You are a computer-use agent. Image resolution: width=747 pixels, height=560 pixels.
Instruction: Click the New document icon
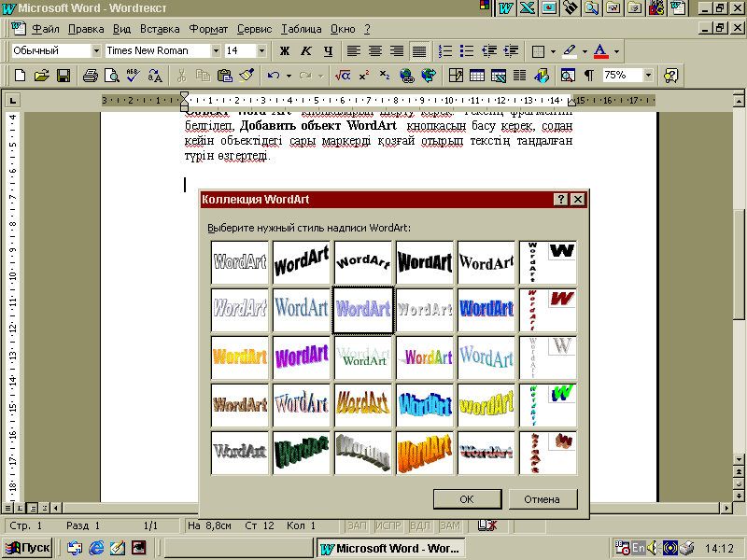20,76
